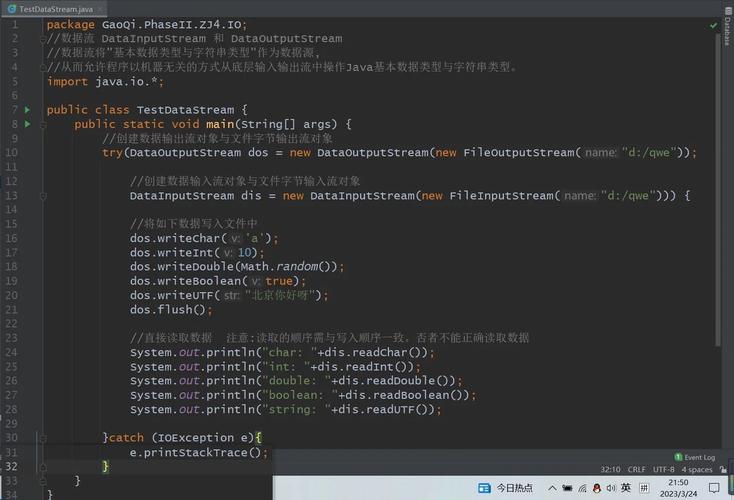Collapse the comment block fold at line 2
The height and width of the screenshot is (500, 734).
(x=43, y=40)
